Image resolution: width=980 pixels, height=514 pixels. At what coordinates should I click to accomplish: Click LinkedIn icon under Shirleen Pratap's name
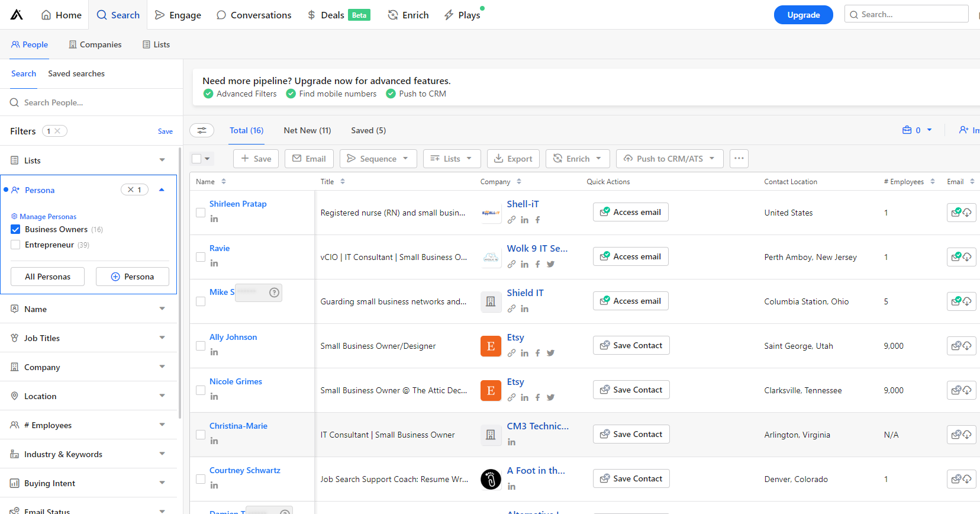coord(214,219)
